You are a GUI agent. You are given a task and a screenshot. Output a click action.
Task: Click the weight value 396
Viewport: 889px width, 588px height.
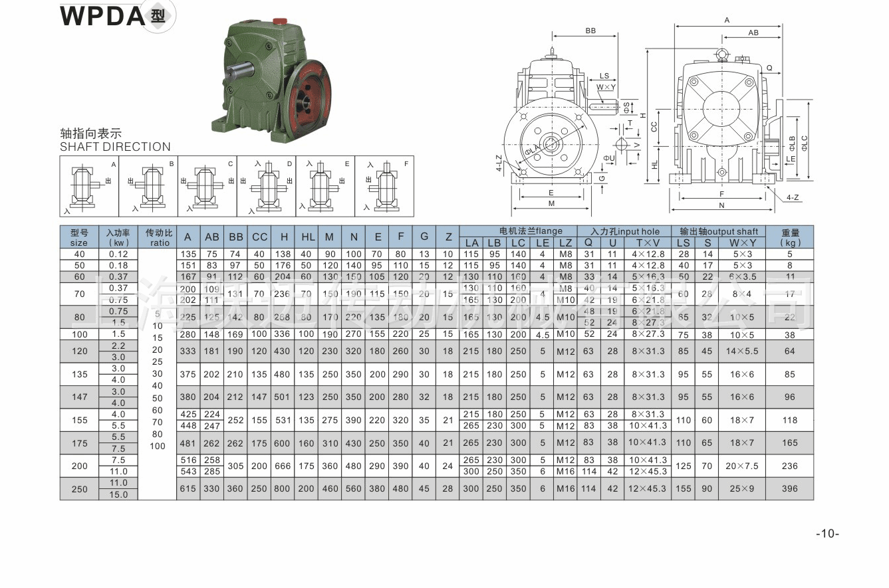coord(790,488)
